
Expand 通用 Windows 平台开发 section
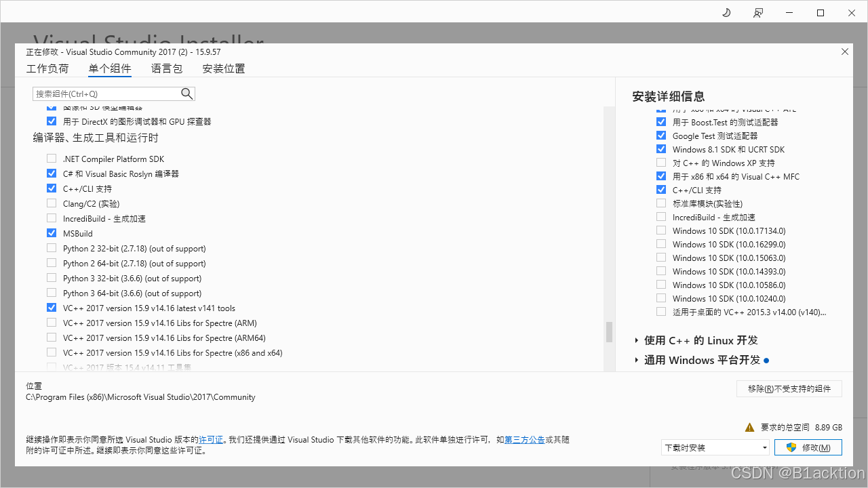(x=636, y=360)
